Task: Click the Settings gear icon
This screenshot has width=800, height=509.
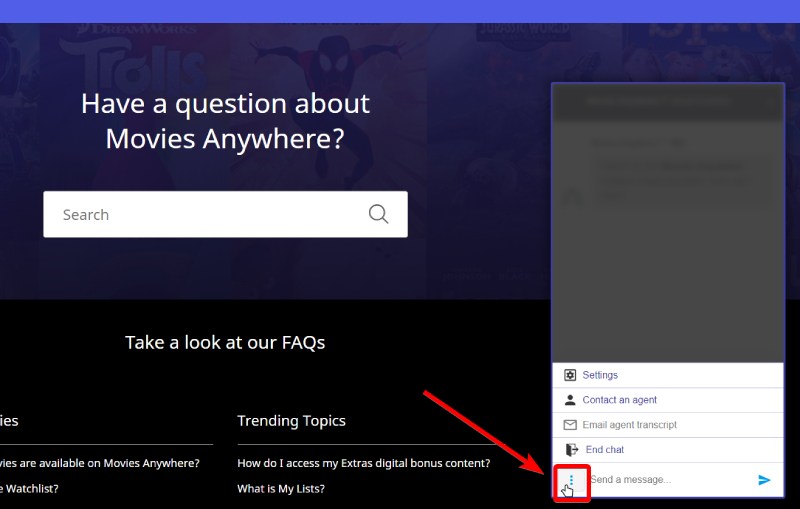Action: (570, 375)
